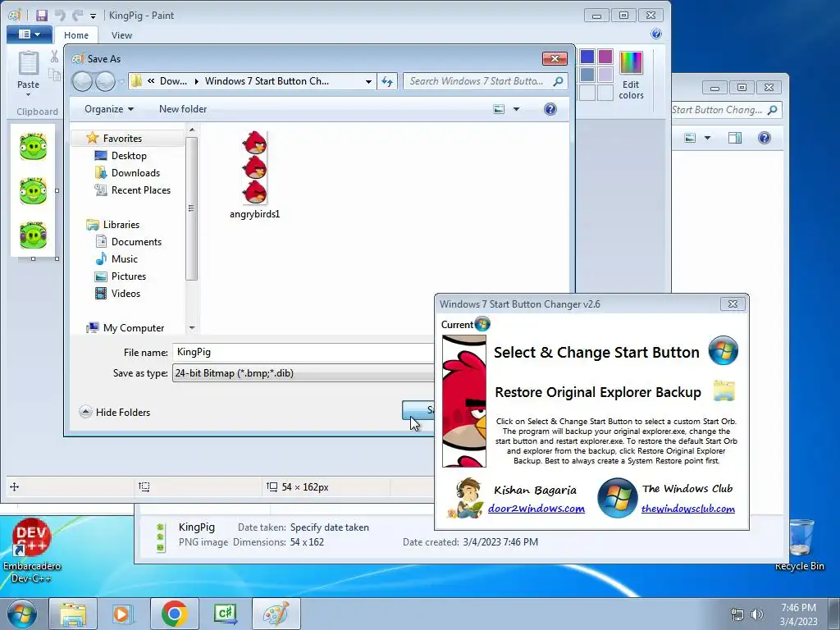Open Windows Media Player from taskbar
Screen dimensions: 840x630
[123, 614]
